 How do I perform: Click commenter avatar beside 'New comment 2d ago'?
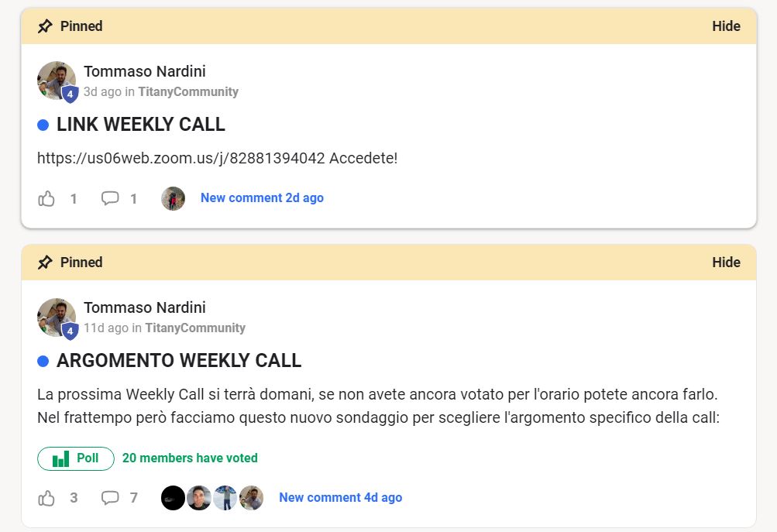point(173,199)
